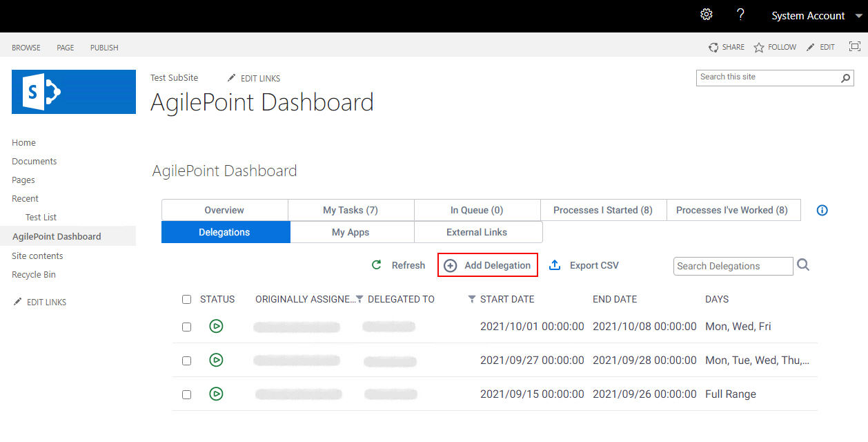Open the BROWSE ribbon tab
868x442 pixels.
pos(26,48)
